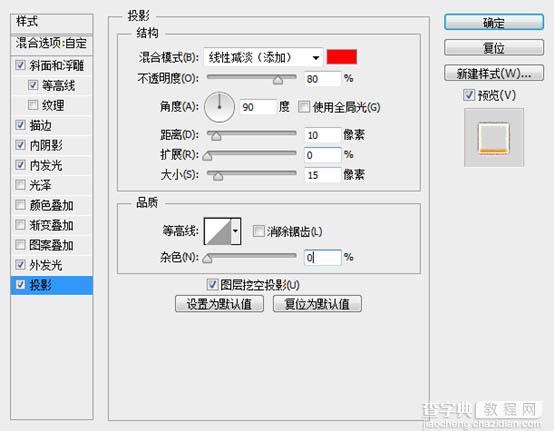This screenshot has height=431, width=554.
Task: Select the 外发光 style entry
Action: 46,265
